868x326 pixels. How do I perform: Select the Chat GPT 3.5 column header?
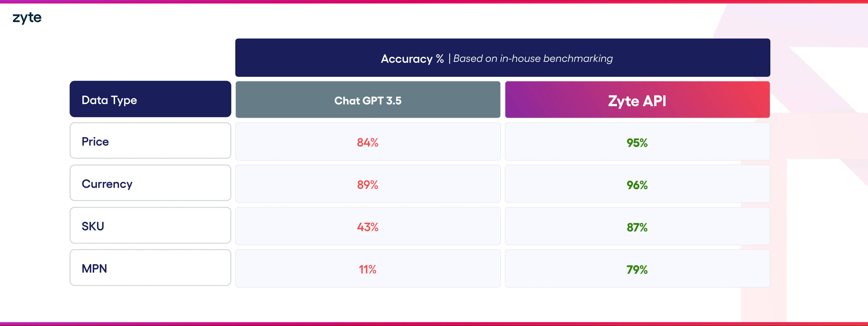(368, 100)
